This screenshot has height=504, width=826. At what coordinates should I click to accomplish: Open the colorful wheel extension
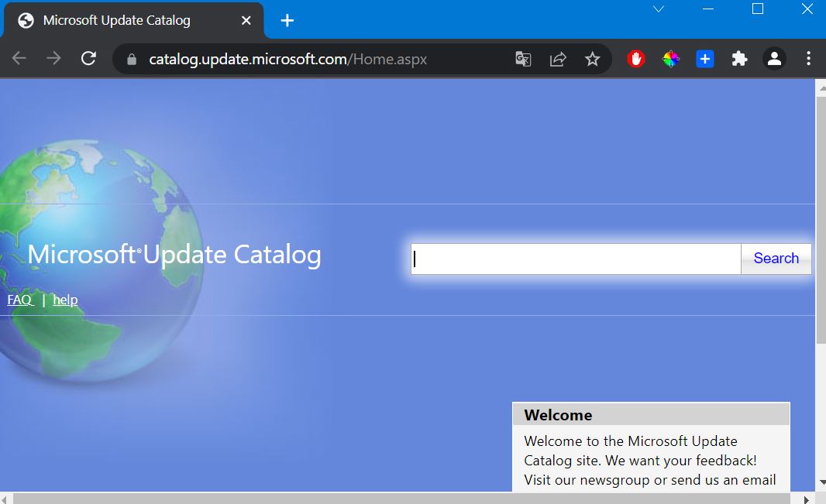(670, 59)
